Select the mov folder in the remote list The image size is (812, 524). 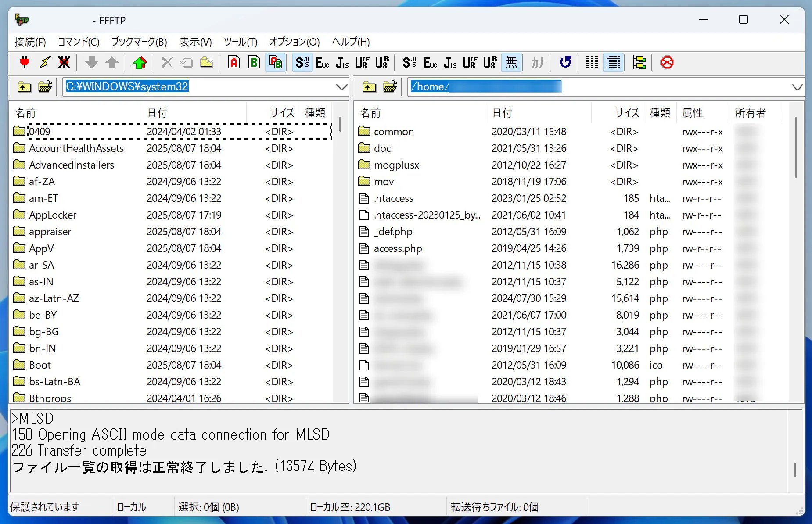(x=571, y=182)
